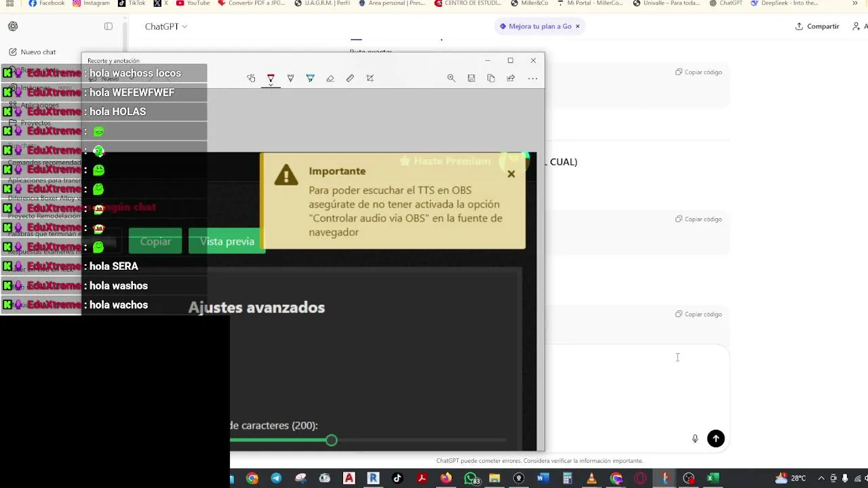The height and width of the screenshot is (488, 868).
Task: Click the green Copiar button
Action: pos(155,241)
